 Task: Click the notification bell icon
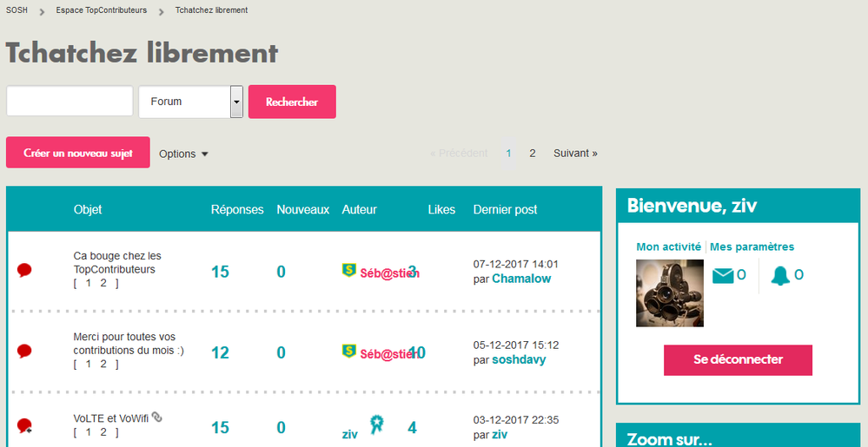[780, 276]
